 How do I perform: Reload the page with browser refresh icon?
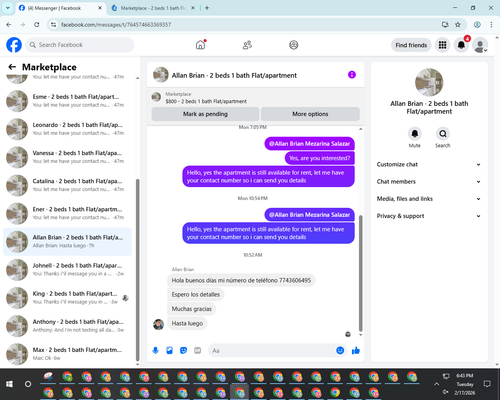tap(37, 24)
